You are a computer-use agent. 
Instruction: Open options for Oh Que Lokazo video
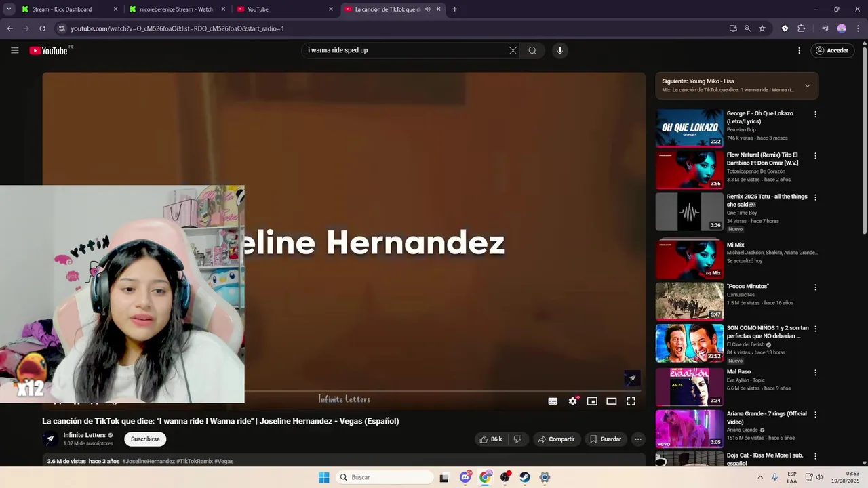pyautogui.click(x=815, y=115)
